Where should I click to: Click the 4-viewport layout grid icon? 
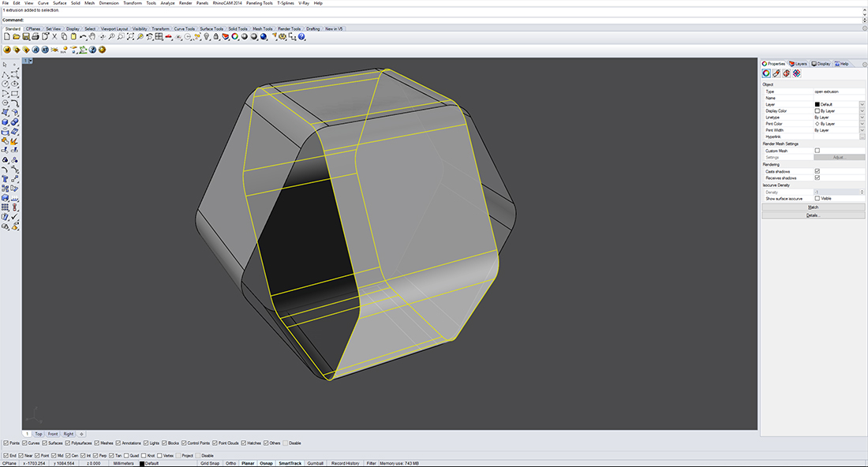pyautogui.click(x=159, y=36)
